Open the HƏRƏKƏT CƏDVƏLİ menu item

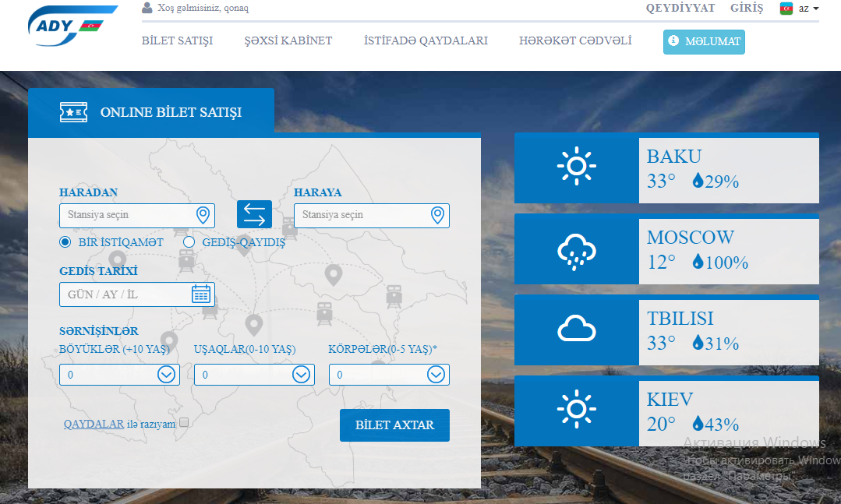(575, 41)
